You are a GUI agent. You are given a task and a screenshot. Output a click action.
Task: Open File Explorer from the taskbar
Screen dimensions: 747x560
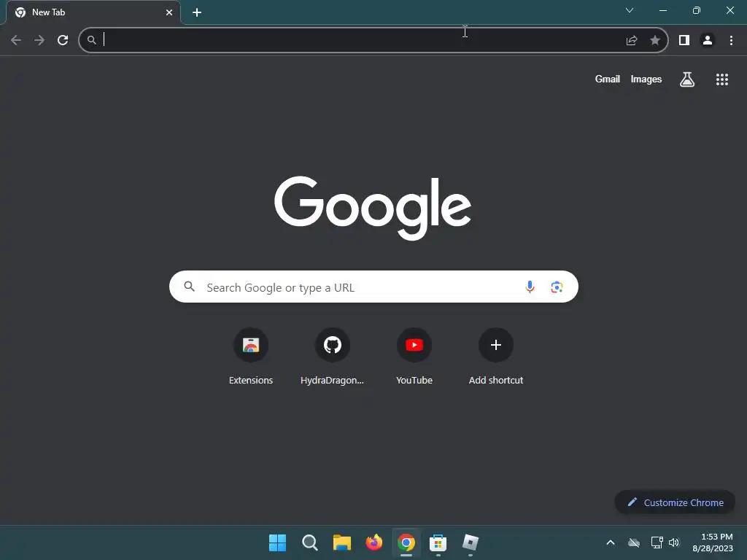coord(341,542)
